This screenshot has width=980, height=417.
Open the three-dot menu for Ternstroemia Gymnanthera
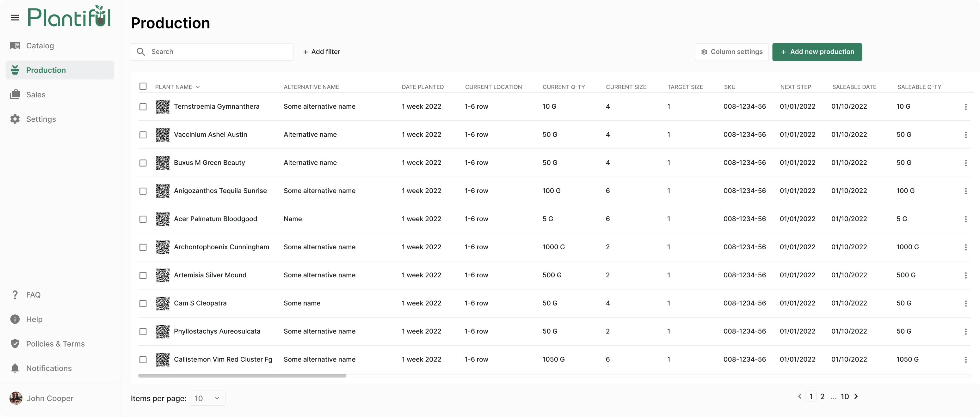click(x=966, y=107)
